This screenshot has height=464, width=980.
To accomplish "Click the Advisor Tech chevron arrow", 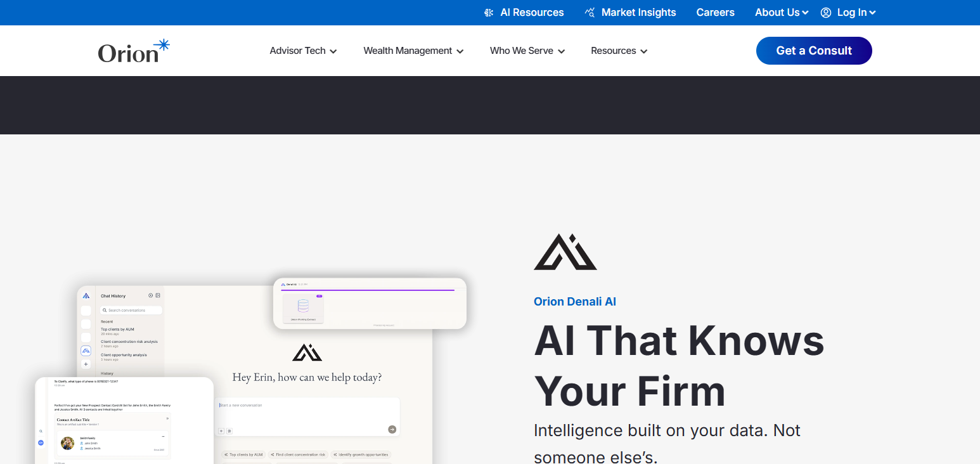I will coord(333,51).
